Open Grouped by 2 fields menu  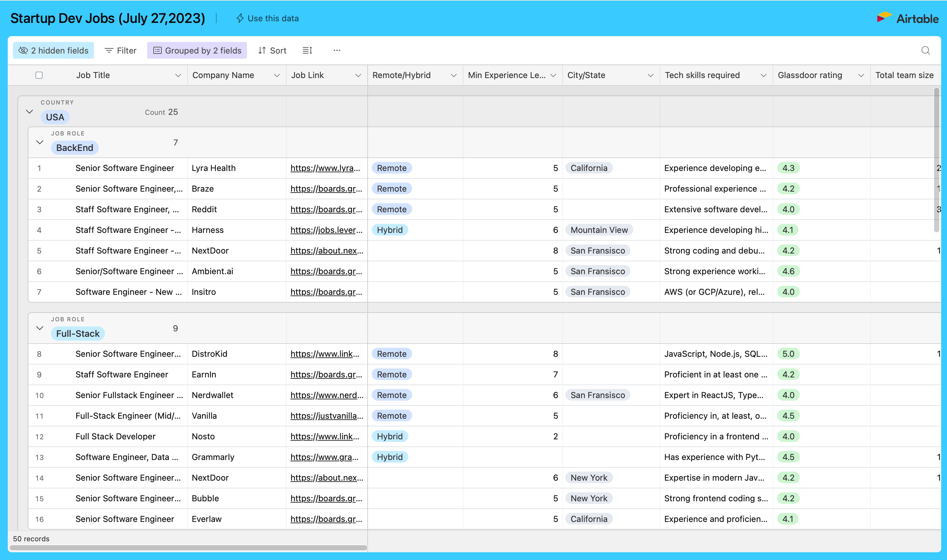click(x=197, y=50)
